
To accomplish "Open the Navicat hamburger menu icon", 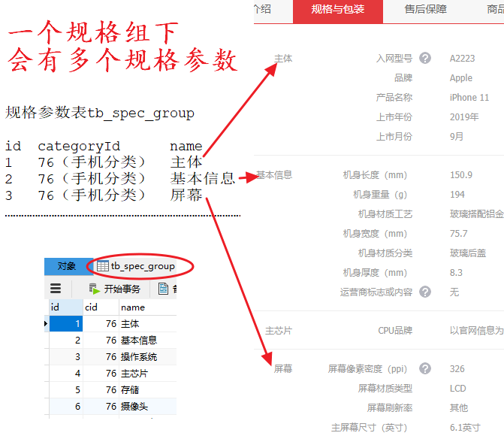I will [56, 289].
